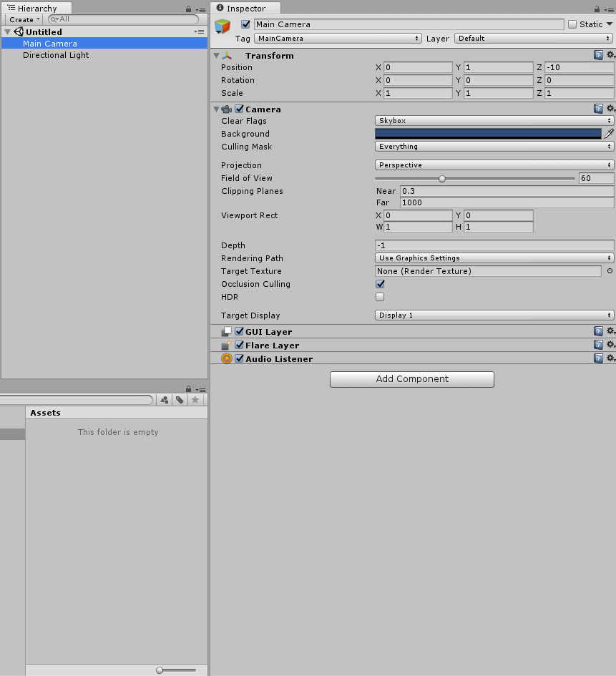
Task: Open the Create menu in Hierarchy
Action: tap(24, 19)
